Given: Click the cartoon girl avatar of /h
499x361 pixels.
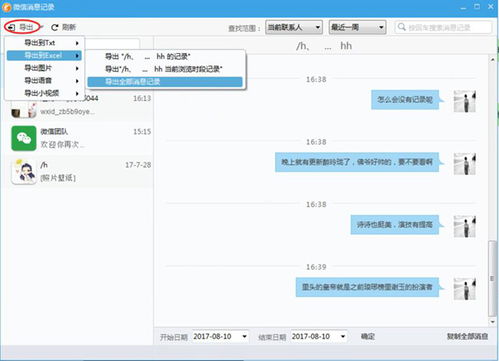Looking at the screenshot, I should (24, 171).
